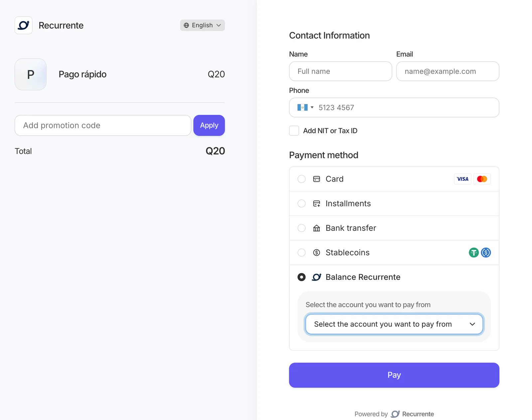
Task: Click the Guatemala flag in phone field
Action: (x=302, y=107)
